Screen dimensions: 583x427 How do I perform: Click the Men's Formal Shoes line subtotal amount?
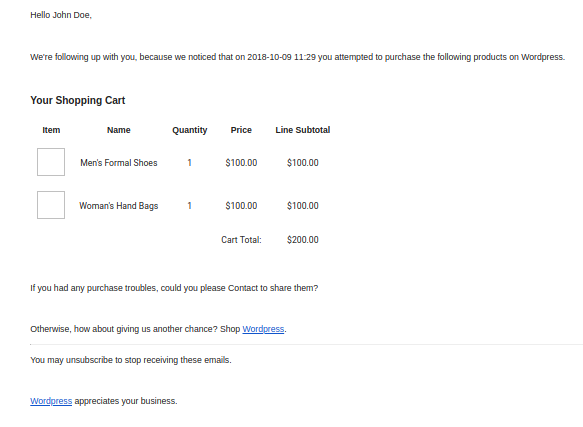(303, 163)
